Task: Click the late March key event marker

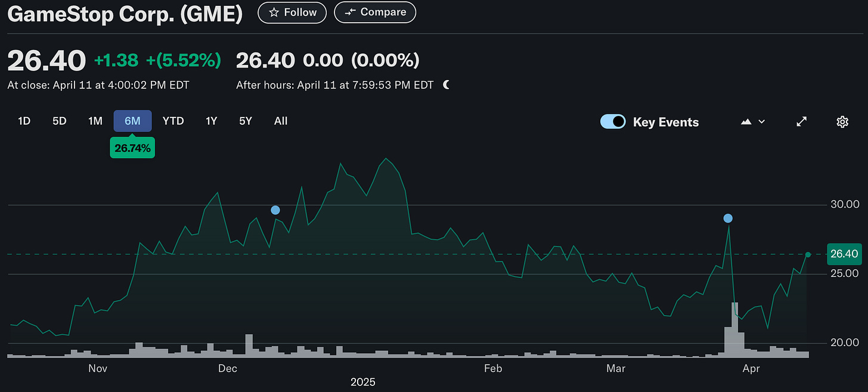Action: tap(728, 218)
